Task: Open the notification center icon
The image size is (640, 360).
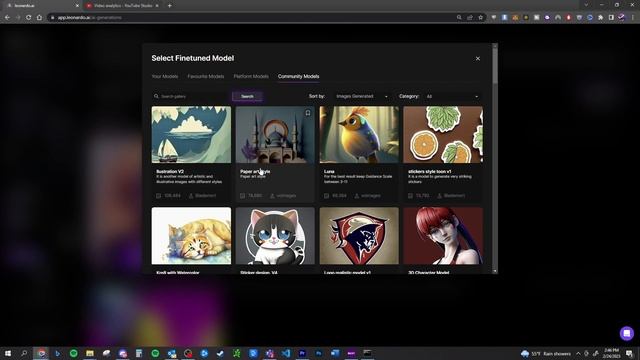Action: [x=629, y=353]
